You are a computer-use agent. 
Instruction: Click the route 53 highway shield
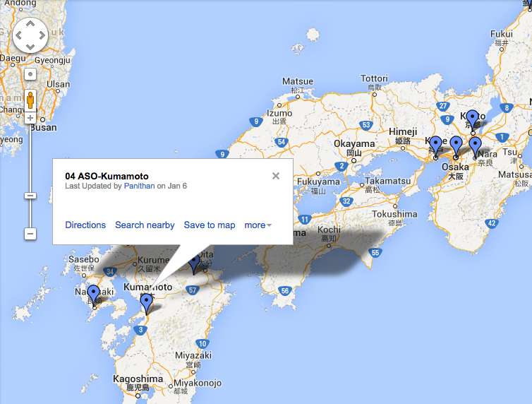pos(366,125)
